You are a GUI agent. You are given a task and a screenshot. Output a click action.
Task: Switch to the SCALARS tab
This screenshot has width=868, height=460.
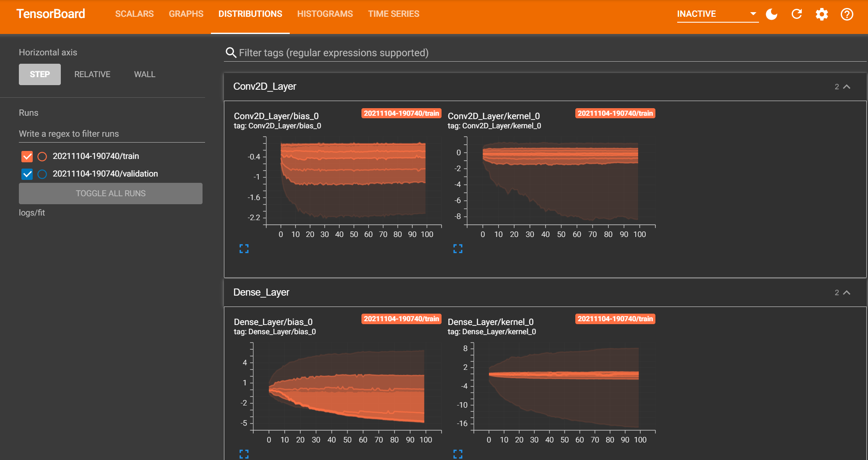[x=134, y=14]
